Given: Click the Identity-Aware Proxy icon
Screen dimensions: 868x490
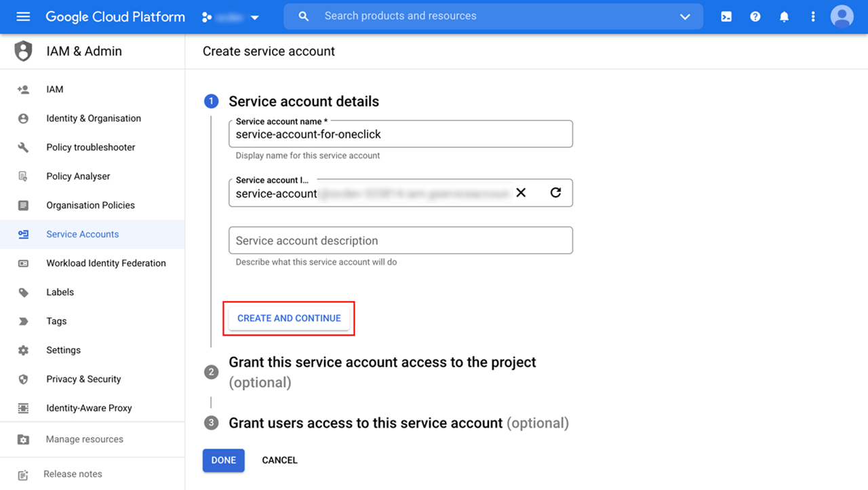Looking at the screenshot, I should tap(23, 408).
